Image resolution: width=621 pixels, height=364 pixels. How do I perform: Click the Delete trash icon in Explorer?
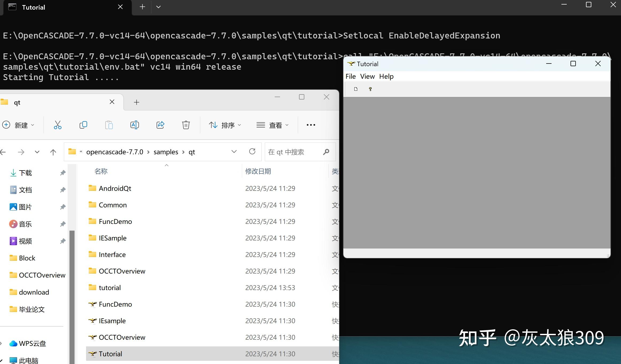186,125
